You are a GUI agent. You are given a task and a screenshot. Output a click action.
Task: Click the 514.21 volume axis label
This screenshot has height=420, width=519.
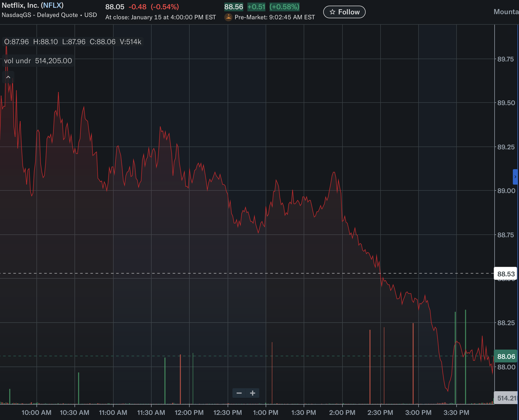[x=506, y=398]
